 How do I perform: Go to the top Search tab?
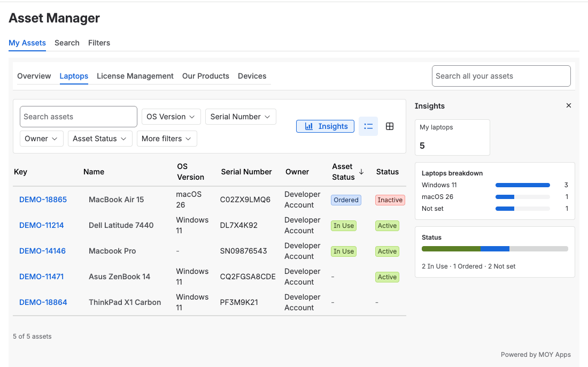(x=67, y=43)
